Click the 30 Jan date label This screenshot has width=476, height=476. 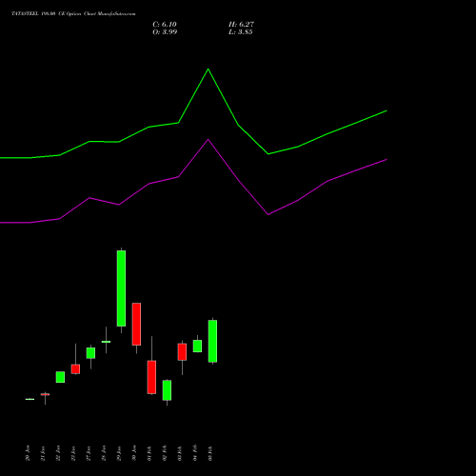pyautogui.click(x=134, y=453)
